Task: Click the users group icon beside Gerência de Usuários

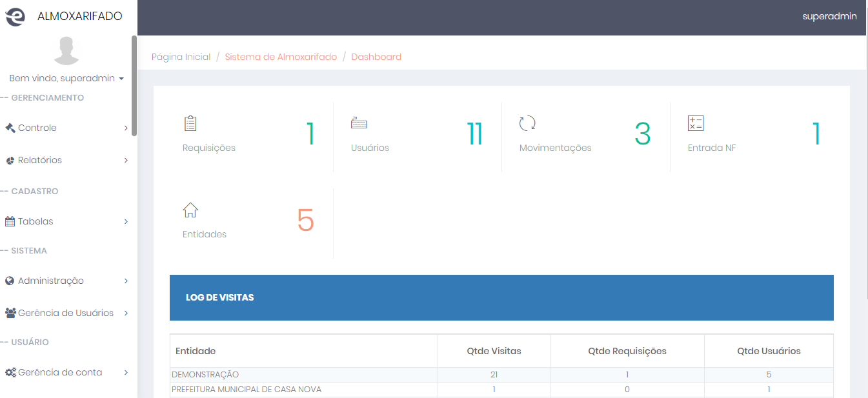Action: coord(10,313)
